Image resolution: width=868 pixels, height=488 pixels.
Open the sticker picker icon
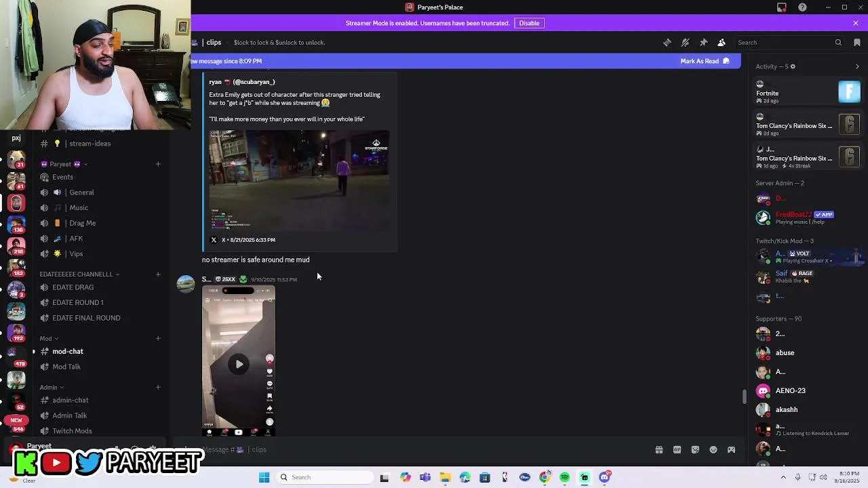[695, 449]
